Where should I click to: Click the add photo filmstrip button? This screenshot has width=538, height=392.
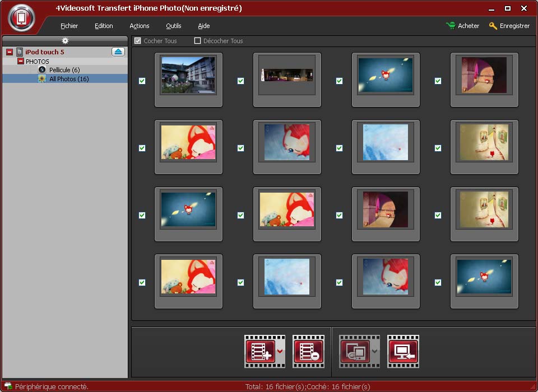point(259,351)
